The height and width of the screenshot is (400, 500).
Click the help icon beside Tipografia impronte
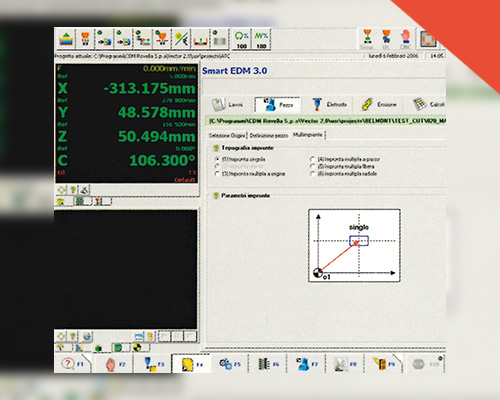[x=216, y=148]
